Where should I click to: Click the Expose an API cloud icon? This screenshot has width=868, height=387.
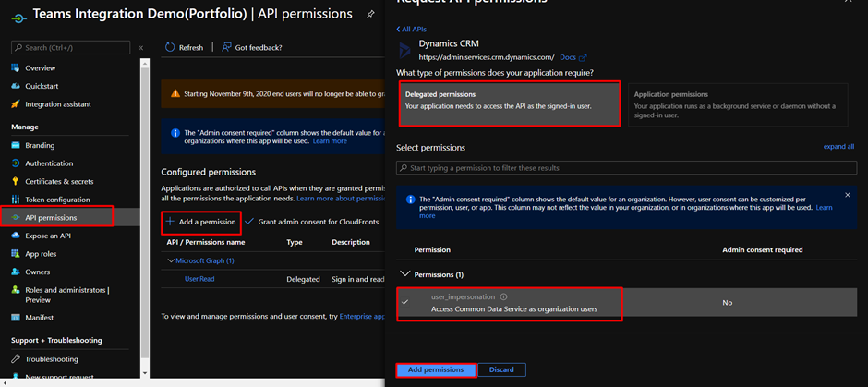(16, 236)
